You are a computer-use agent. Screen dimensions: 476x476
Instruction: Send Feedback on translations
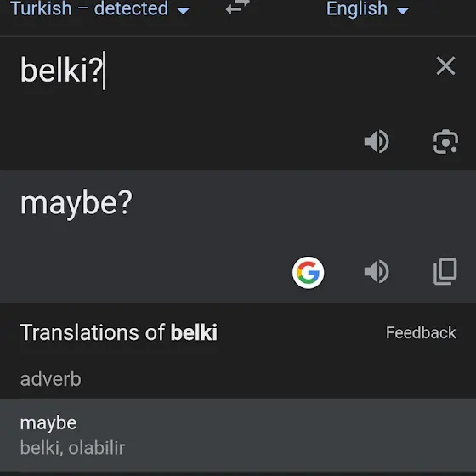[x=421, y=332]
